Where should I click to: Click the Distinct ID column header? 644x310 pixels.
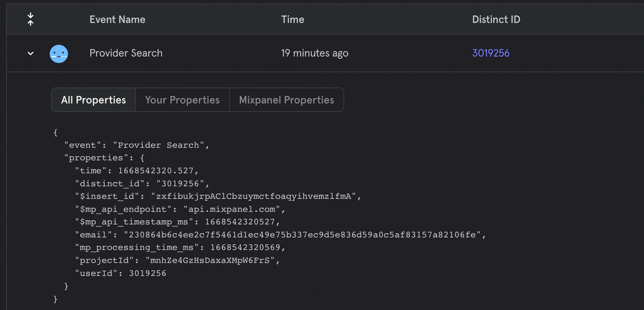[x=496, y=19]
